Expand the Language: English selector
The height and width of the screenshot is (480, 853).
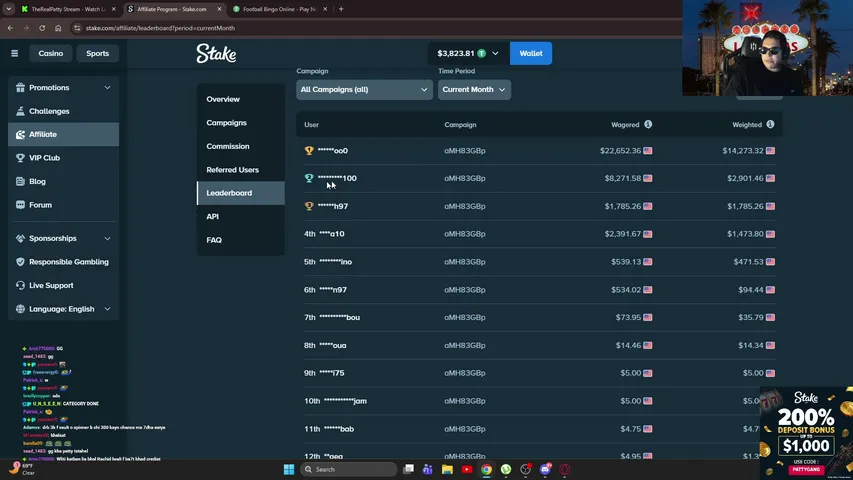[x=107, y=309]
